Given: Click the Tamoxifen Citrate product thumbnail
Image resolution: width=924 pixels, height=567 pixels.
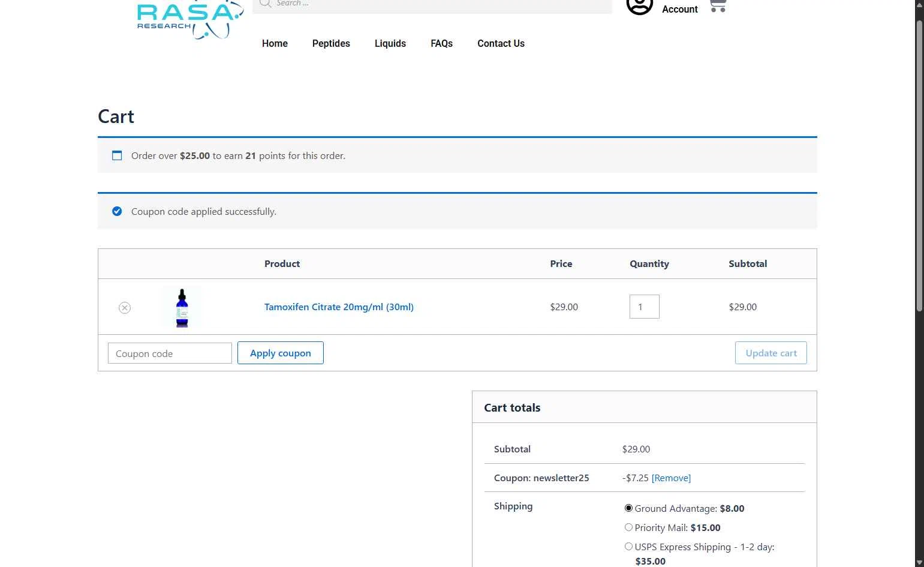Looking at the screenshot, I should (182, 307).
